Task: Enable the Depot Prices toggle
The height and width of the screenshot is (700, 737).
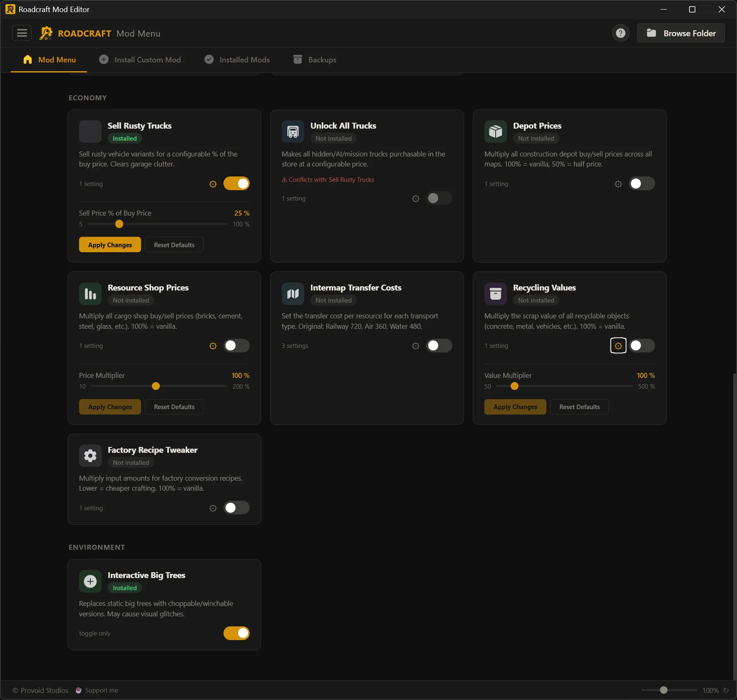Action: click(x=642, y=184)
